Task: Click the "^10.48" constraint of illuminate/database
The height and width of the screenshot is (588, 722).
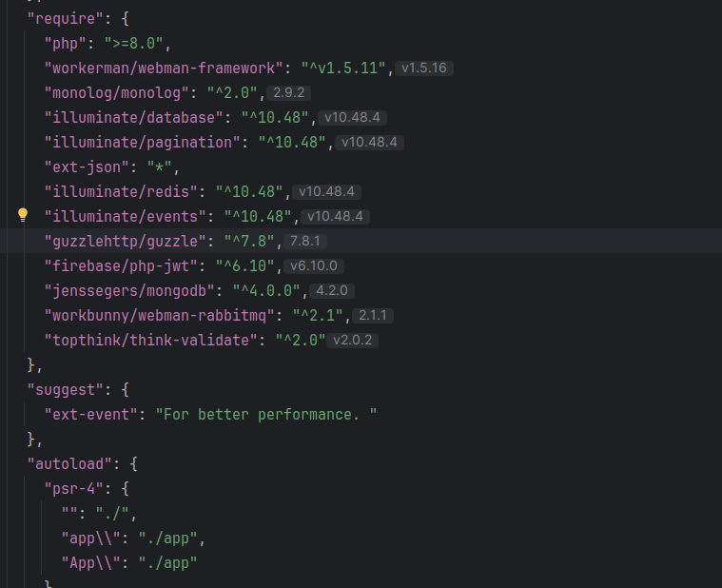Action: pos(275,118)
